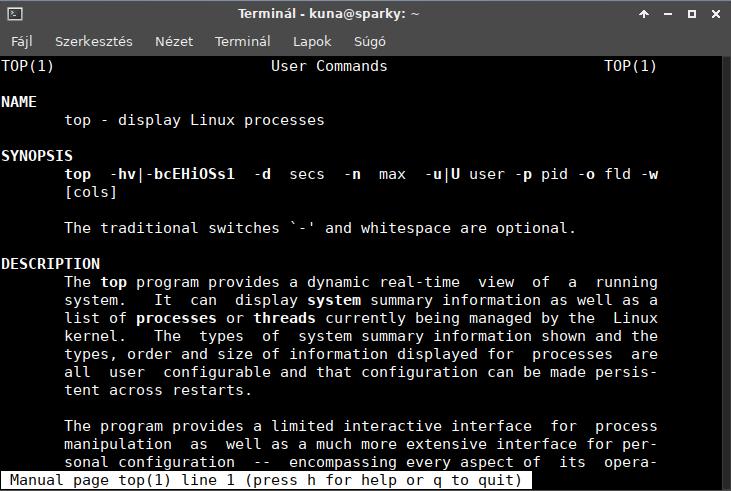
Task: Click the '-d' option in synopsis
Action: tap(262, 174)
